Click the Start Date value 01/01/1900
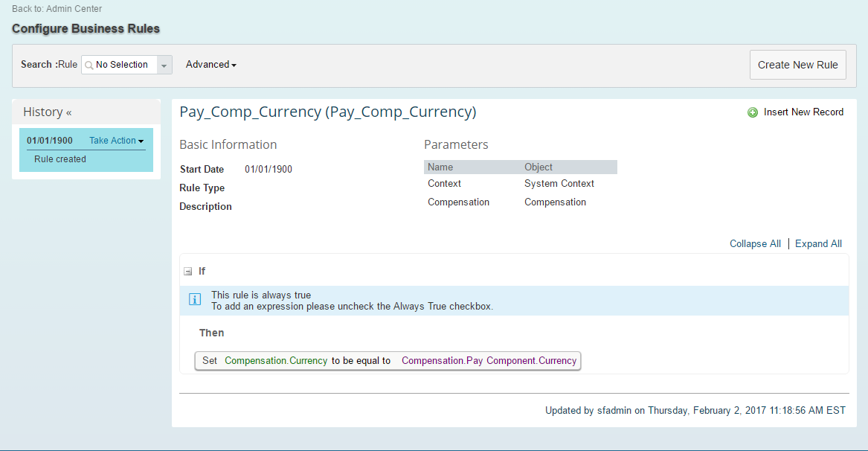The width and height of the screenshot is (868, 451). click(x=269, y=170)
